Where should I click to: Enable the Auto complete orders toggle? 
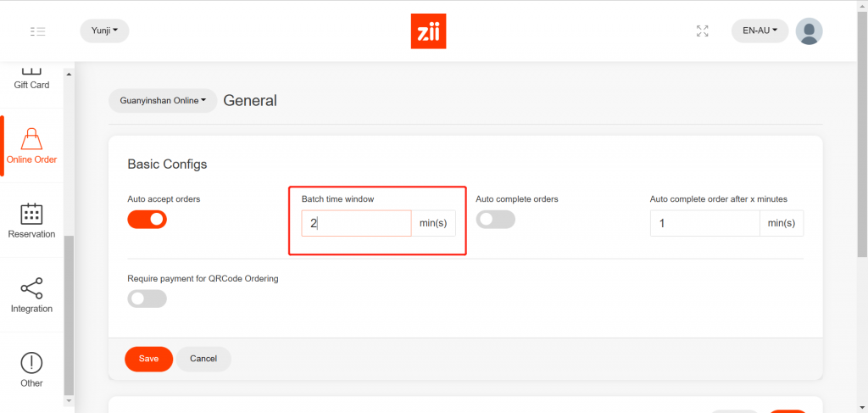click(x=495, y=220)
